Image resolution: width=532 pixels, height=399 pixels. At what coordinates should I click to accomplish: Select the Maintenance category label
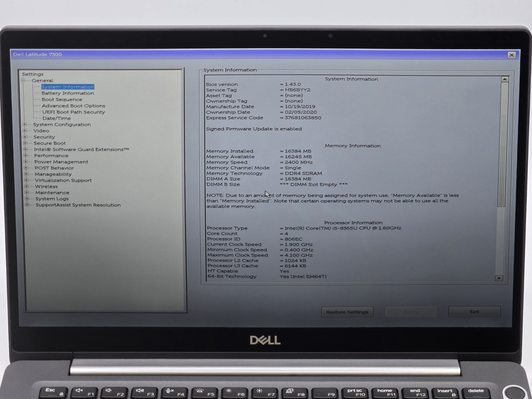click(52, 193)
